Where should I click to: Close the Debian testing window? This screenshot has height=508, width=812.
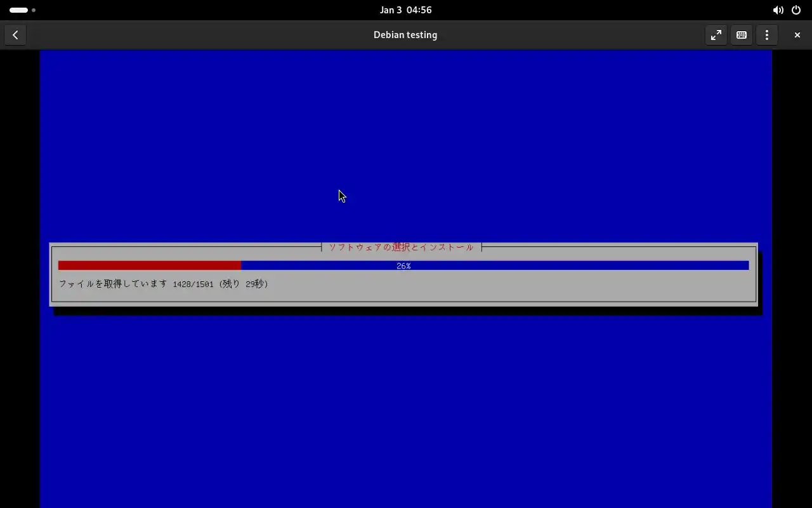coord(797,35)
